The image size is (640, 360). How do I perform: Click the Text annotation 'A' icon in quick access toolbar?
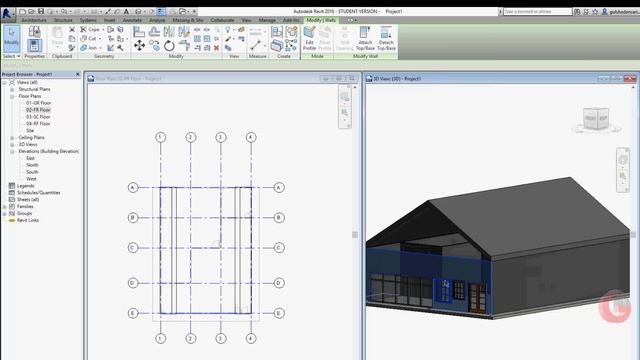click(127, 11)
